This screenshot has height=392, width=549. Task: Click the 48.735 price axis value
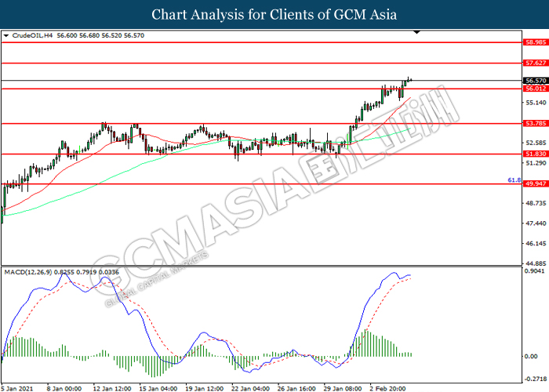(x=536, y=203)
